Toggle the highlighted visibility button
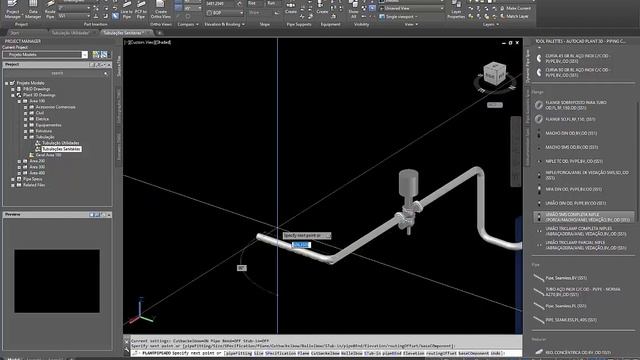The image size is (640, 360). (x=372, y=8)
